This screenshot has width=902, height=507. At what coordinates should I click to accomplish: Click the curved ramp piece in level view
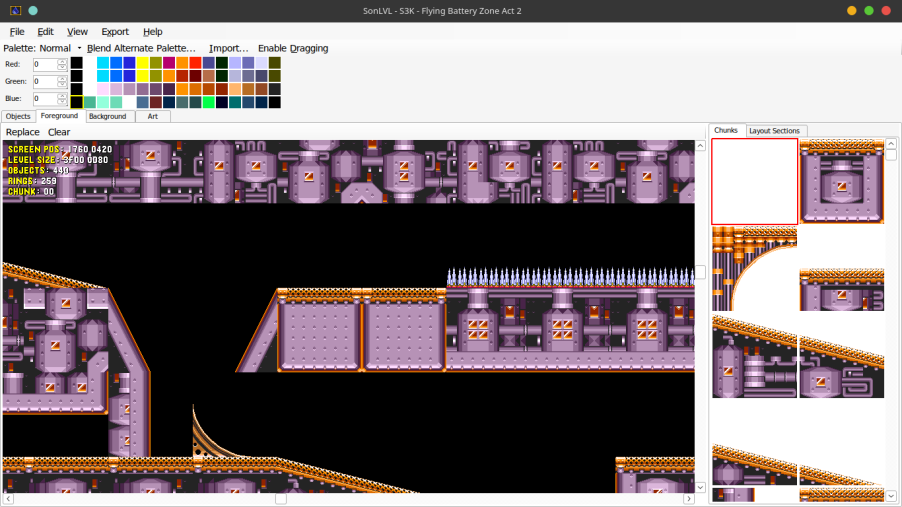tap(216, 434)
